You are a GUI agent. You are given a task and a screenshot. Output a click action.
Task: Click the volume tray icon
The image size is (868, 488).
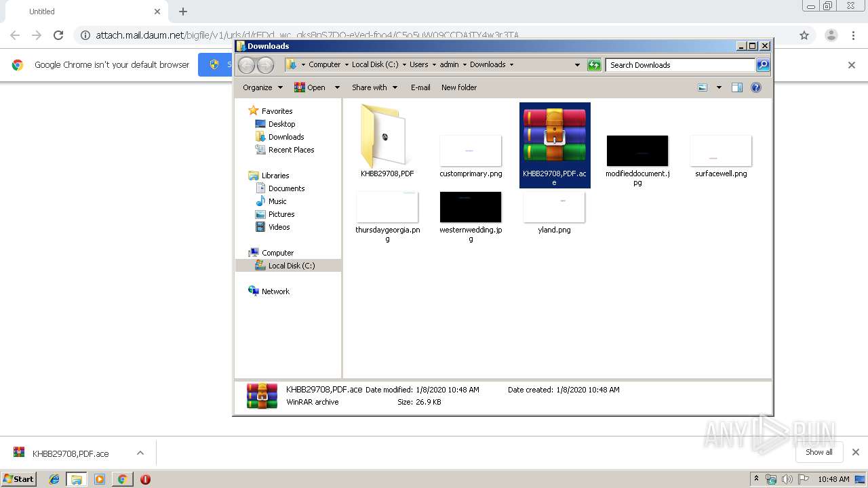787,479
